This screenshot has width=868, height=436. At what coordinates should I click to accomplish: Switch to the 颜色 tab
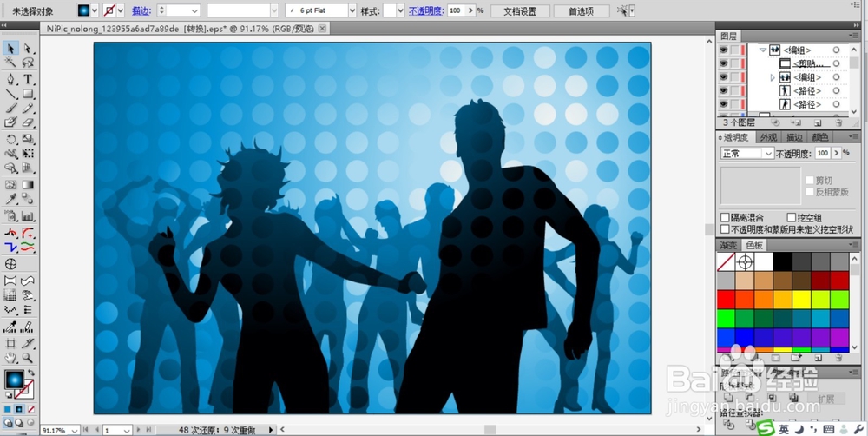[820, 137]
